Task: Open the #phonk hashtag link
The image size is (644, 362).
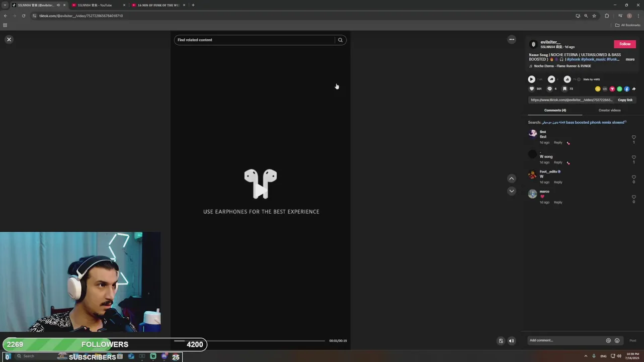Action: point(573,59)
